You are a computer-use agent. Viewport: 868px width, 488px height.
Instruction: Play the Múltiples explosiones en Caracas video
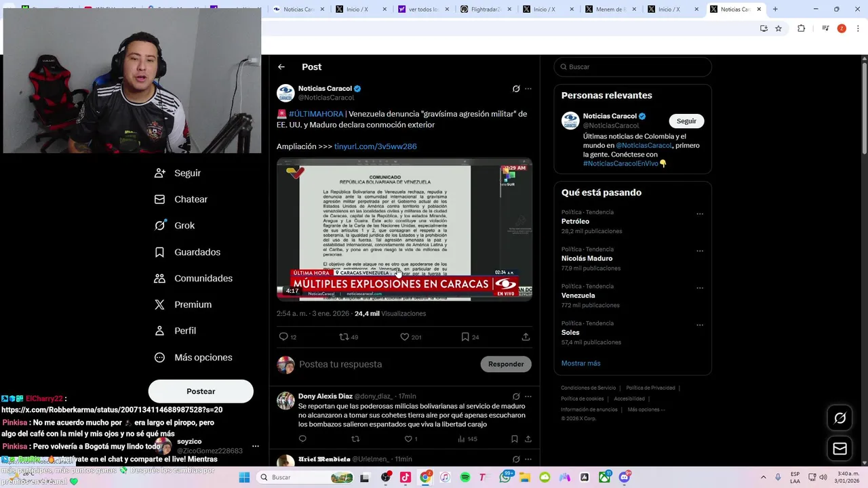[x=404, y=229]
